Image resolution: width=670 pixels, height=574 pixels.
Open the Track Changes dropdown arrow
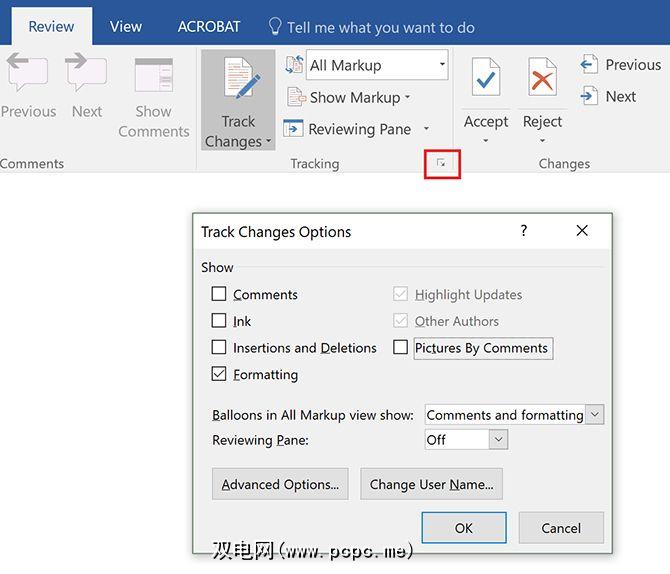pyautogui.click(x=268, y=141)
